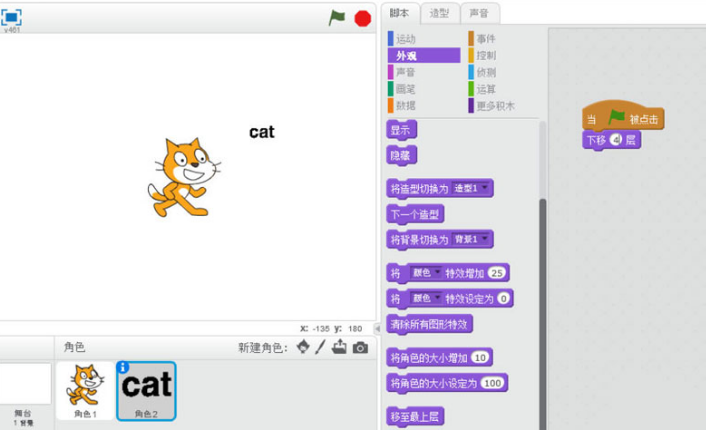Click the 100 value in 将角色的大小设定为 block
The height and width of the screenshot is (430, 706).
pyautogui.click(x=493, y=383)
